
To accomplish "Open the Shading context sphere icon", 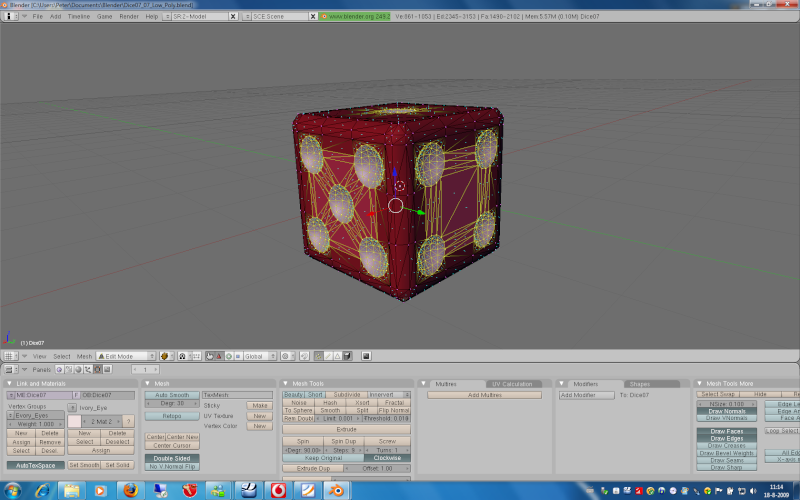I will pos(79,369).
